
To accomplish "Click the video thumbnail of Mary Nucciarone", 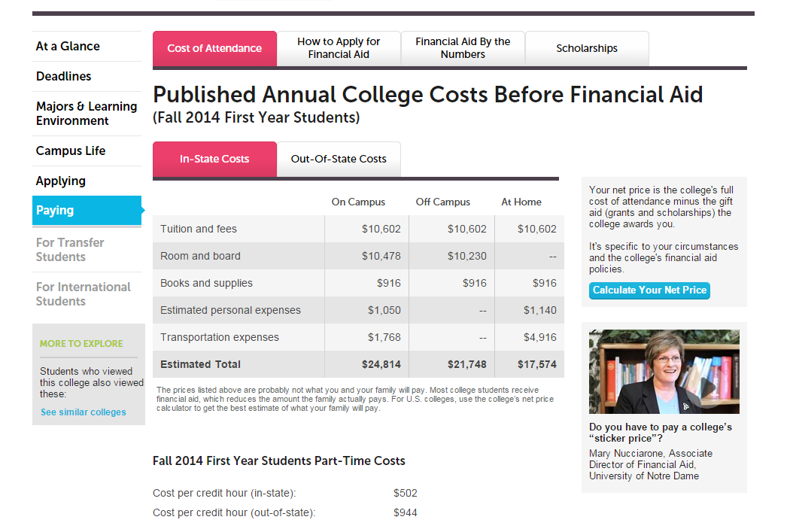I will [x=664, y=372].
